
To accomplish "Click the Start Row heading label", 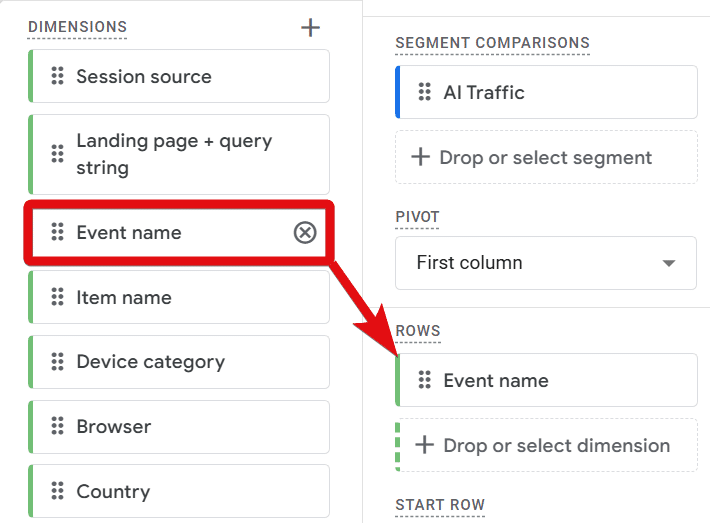I will point(440,505).
